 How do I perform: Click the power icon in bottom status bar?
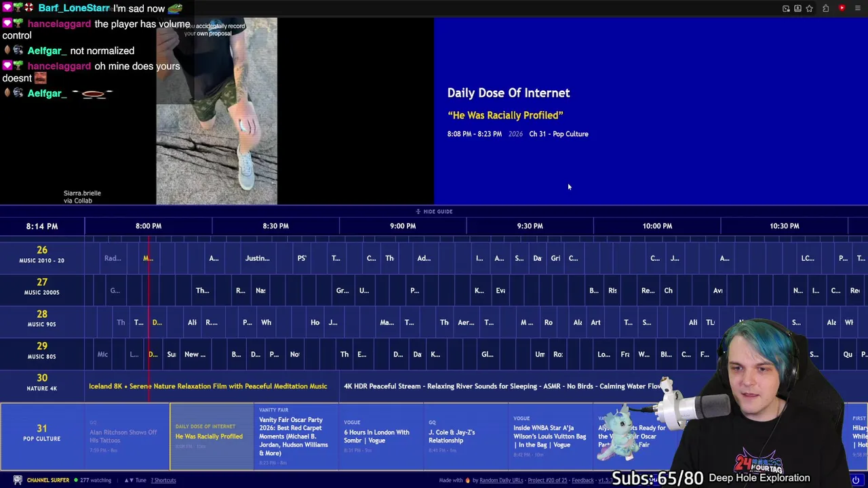click(x=856, y=480)
